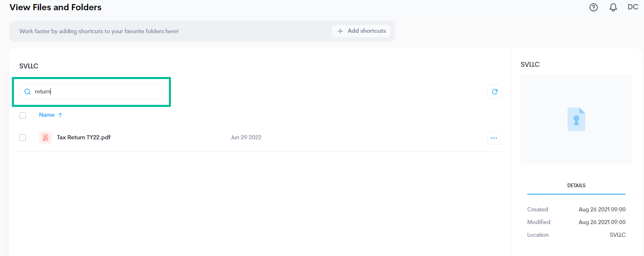The height and width of the screenshot is (256, 644).
Task: Open the notifications bell
Action: click(613, 7)
